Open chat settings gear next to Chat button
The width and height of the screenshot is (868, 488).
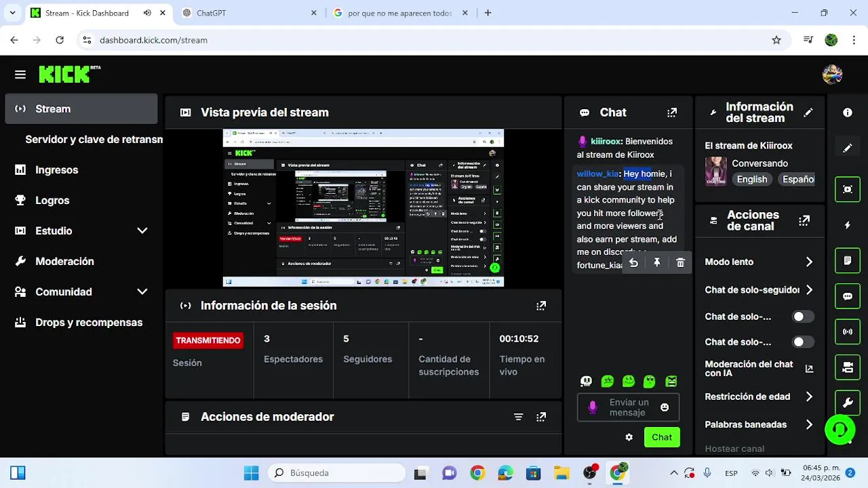click(x=629, y=437)
